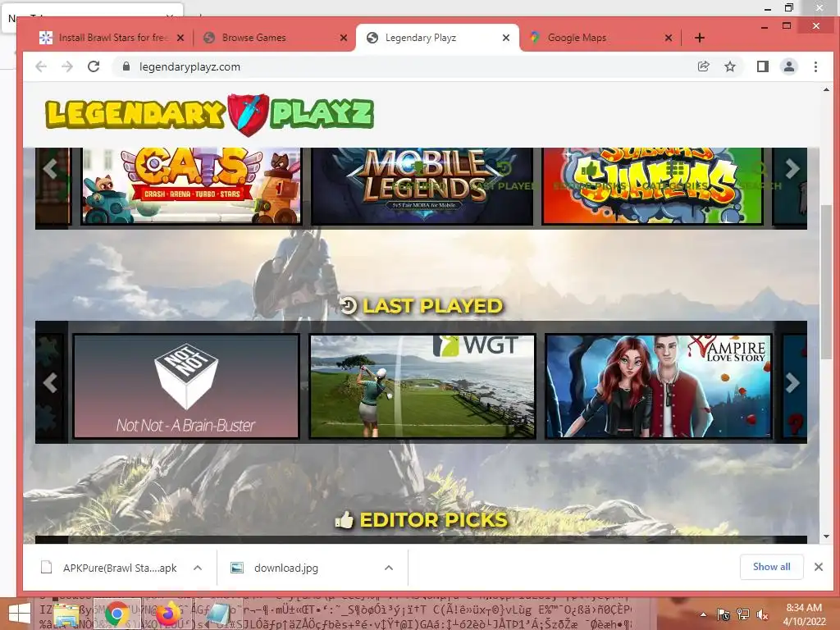Slide Last Played carousel to the left

pos(50,382)
